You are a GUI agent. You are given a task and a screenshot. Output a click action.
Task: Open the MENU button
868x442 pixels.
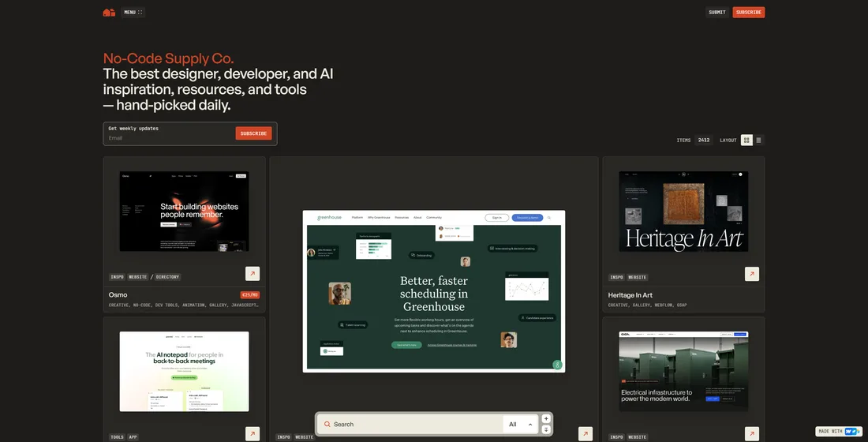(133, 12)
